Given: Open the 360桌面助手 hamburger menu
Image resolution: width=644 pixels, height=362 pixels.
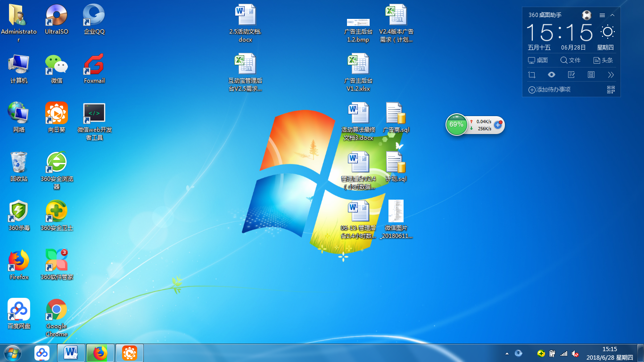Looking at the screenshot, I should [602, 15].
